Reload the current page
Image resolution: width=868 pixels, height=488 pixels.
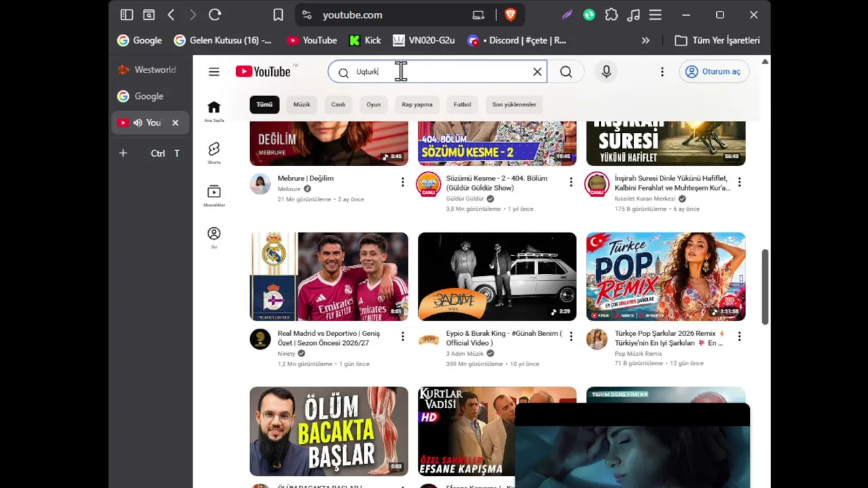[x=215, y=15]
